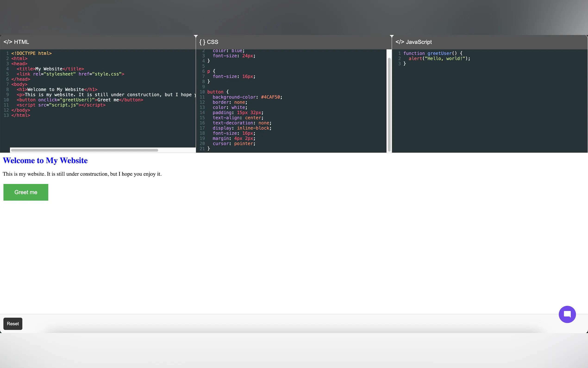The width and height of the screenshot is (588, 368).
Task: Click the HTML-CSS divider triangle handle
Action: pyautogui.click(x=196, y=36)
